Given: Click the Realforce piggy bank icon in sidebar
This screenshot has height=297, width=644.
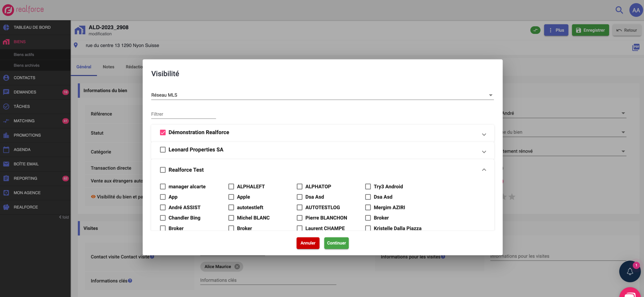Looking at the screenshot, I should tap(6, 207).
